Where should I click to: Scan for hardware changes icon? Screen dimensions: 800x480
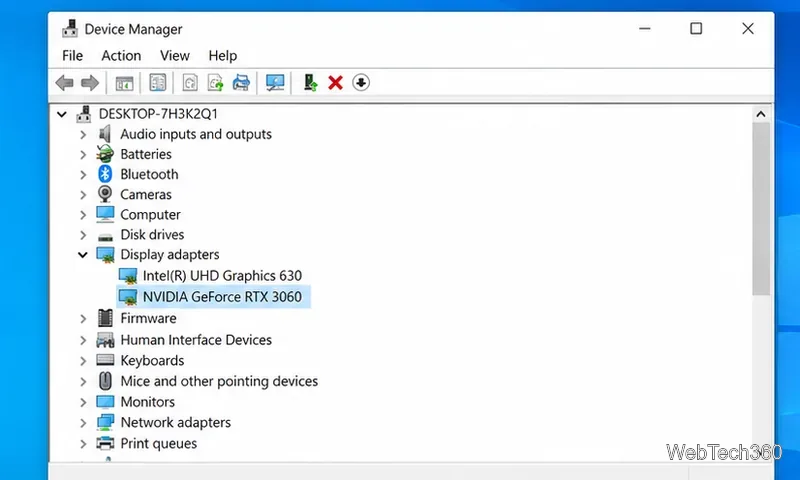(275, 83)
